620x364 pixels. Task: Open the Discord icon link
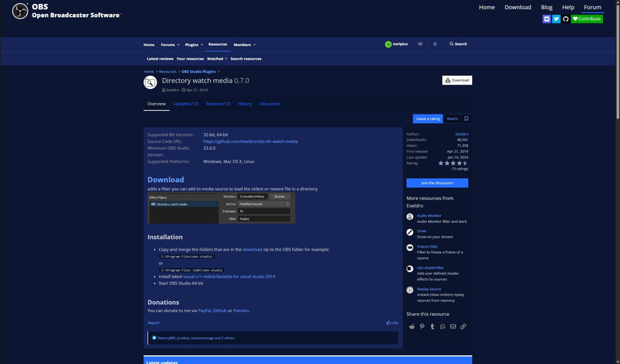pos(546,19)
